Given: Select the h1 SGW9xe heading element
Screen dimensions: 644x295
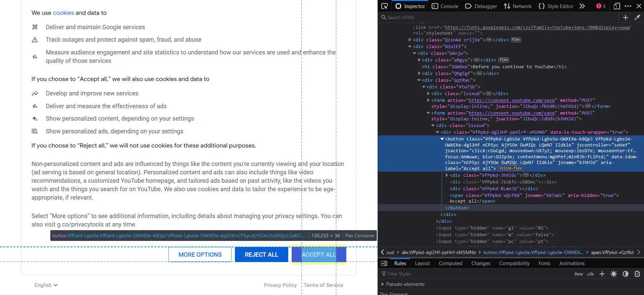Looking at the screenshot, I should click(x=494, y=67).
